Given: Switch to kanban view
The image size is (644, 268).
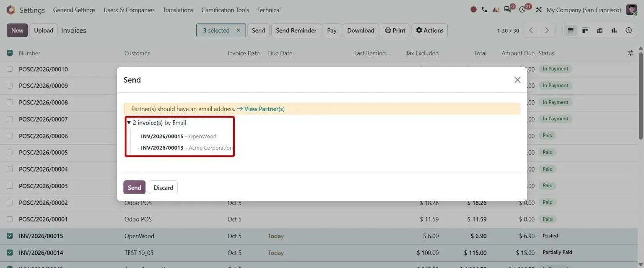Looking at the screenshot, I should (x=585, y=30).
